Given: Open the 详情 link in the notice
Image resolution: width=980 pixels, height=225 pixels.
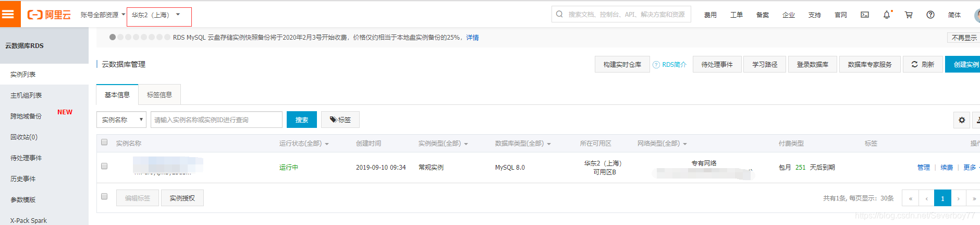Looking at the screenshot, I should [473, 38].
